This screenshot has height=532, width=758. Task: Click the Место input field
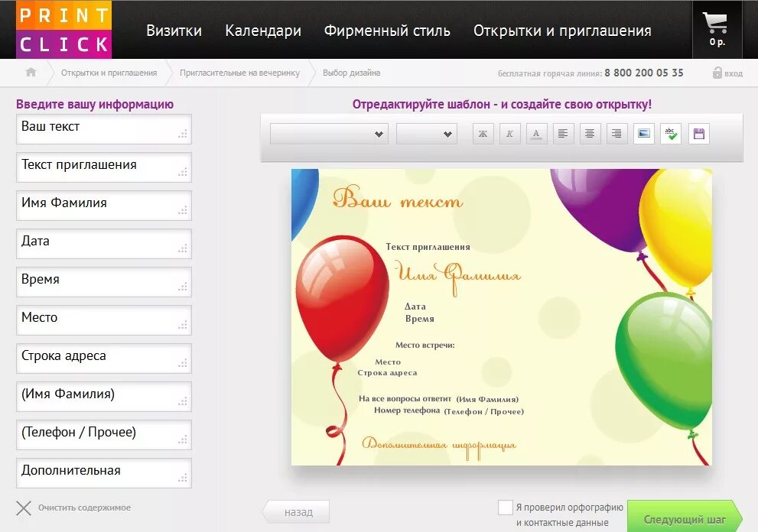pos(104,320)
